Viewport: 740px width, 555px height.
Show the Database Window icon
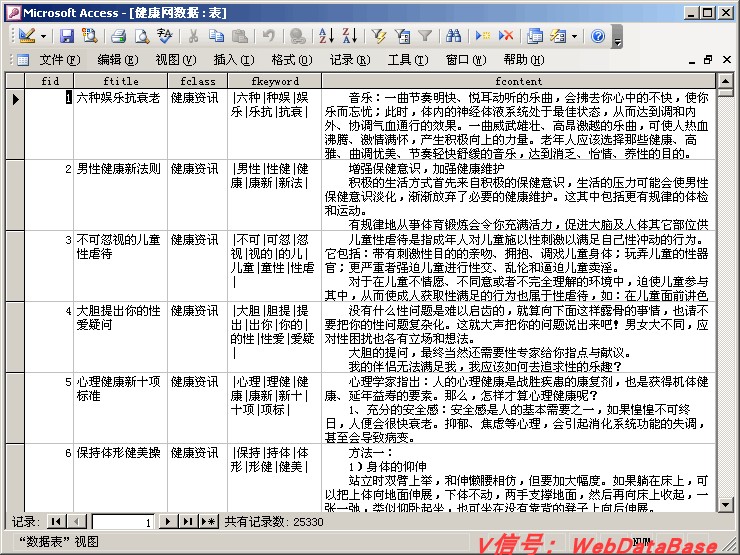click(535, 36)
